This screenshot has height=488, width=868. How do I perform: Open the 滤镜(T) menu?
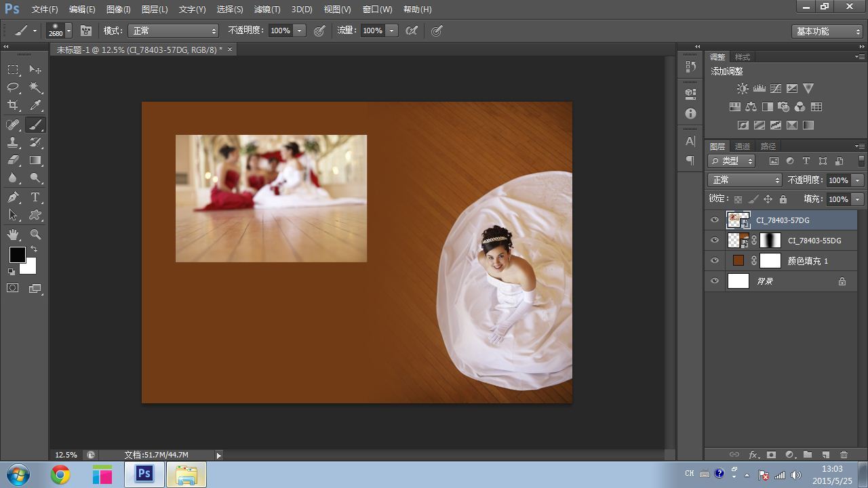[267, 9]
